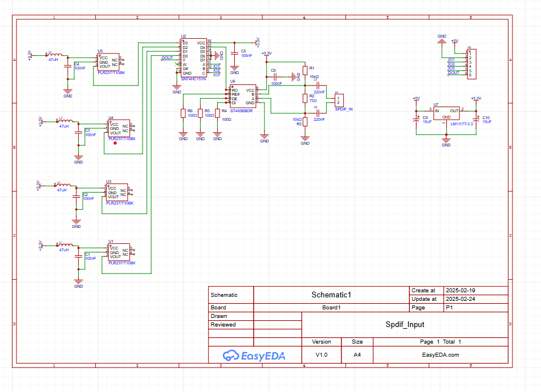Click the DOUT net label at header pin 6
541x392 pixels.
click(x=454, y=73)
